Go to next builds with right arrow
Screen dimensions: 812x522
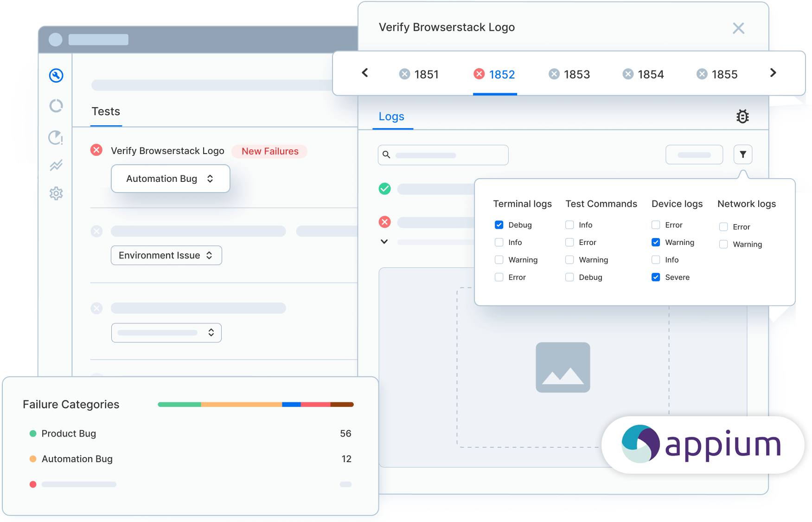pyautogui.click(x=773, y=73)
